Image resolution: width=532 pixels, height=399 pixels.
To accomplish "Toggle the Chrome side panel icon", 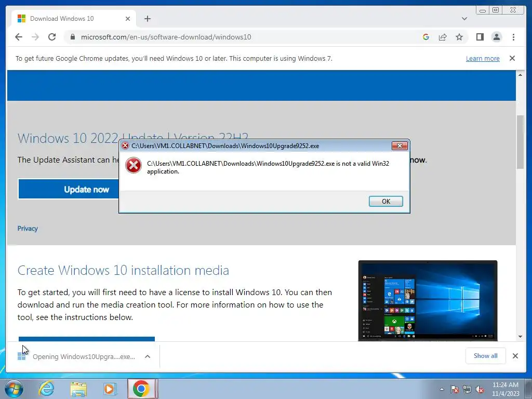I will coord(480,37).
